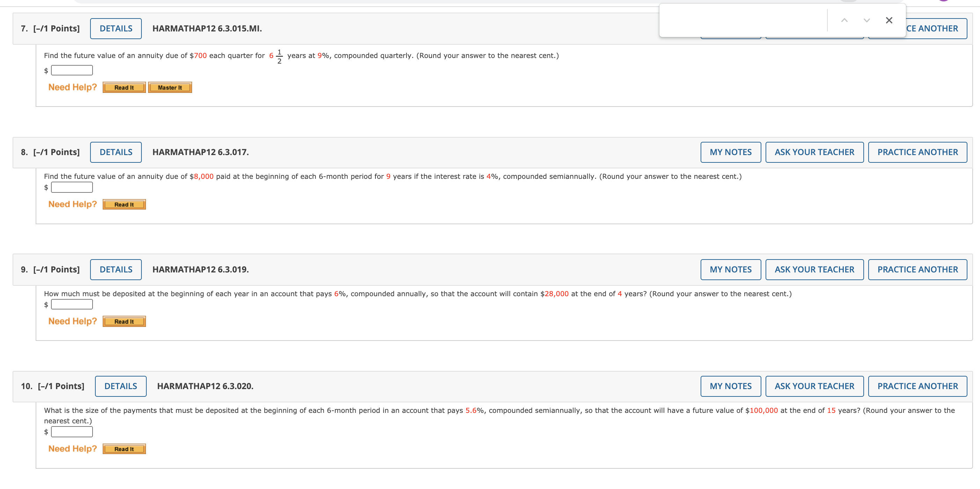Click the answer box for question 7
980x489 pixels.
point(72,71)
